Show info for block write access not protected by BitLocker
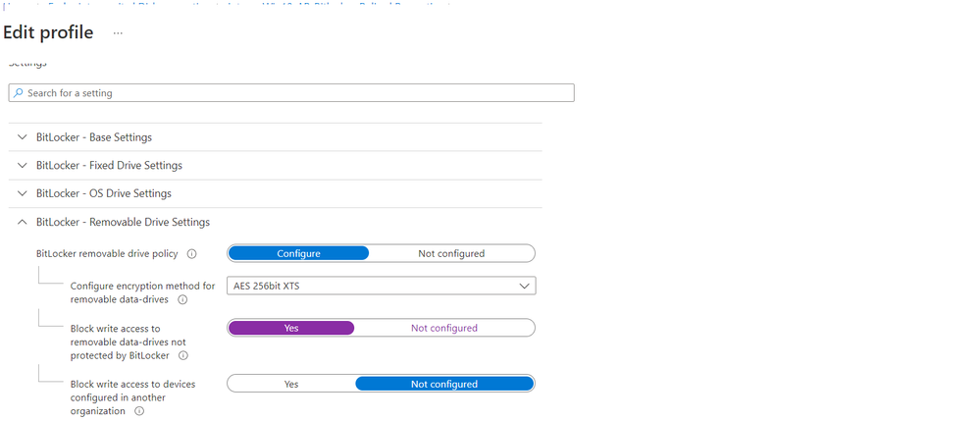980x421 pixels. pos(183,355)
